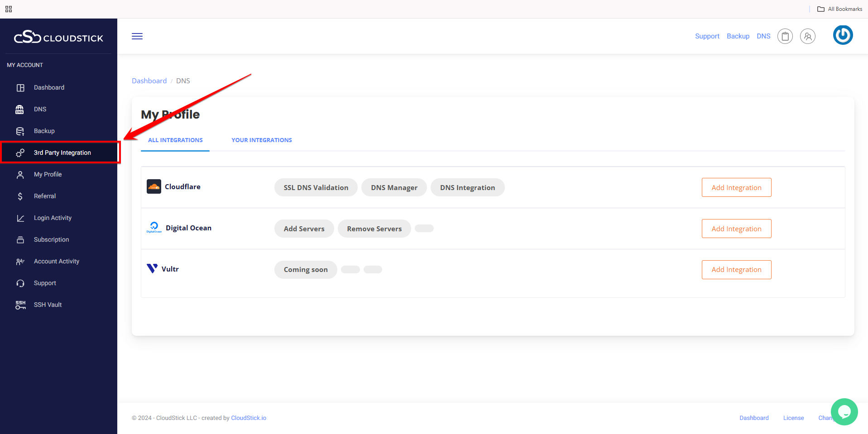
Task: Open SSH Vault from sidebar
Action: pos(48,305)
